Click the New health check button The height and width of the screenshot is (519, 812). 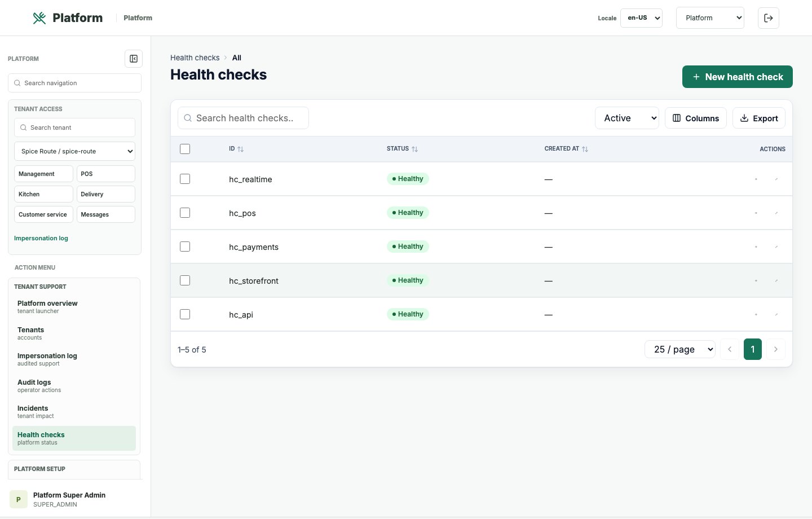(738, 77)
